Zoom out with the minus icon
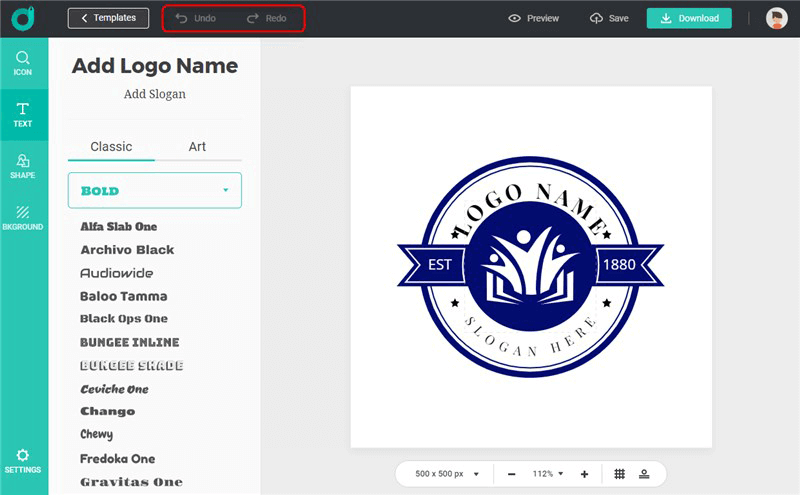Screen dimensions: 800x495 pyautogui.click(x=511, y=474)
